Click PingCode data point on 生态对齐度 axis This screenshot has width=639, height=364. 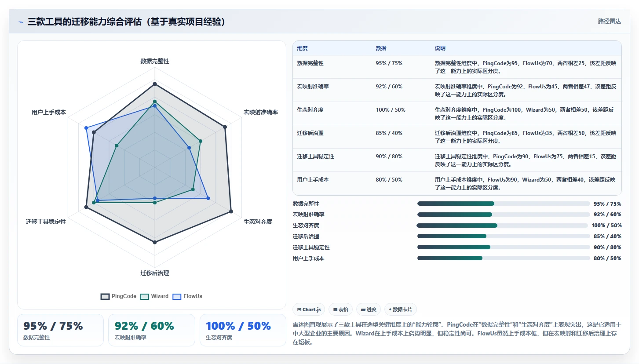point(231,211)
